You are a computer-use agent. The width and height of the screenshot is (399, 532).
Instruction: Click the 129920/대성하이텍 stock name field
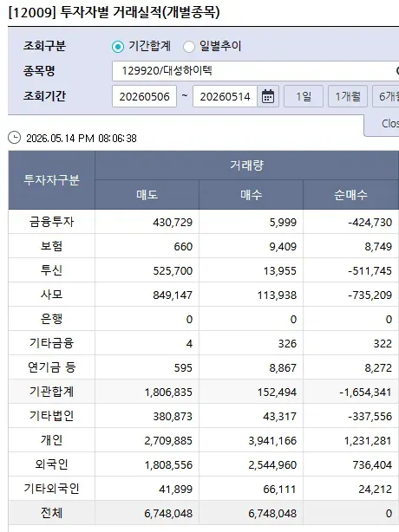(255, 71)
